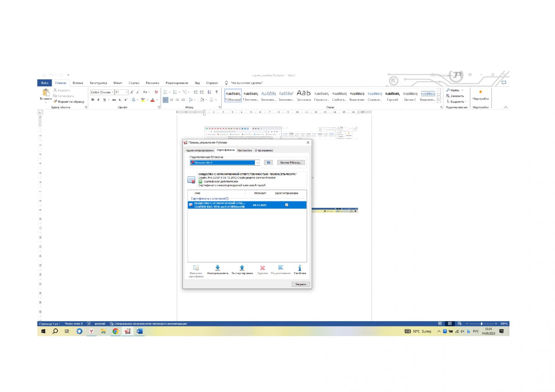Image resolution: width=555 pixels, height=392 pixels.
Task: Click the Cut (Вырезать) scissors icon
Action: (x=55, y=90)
